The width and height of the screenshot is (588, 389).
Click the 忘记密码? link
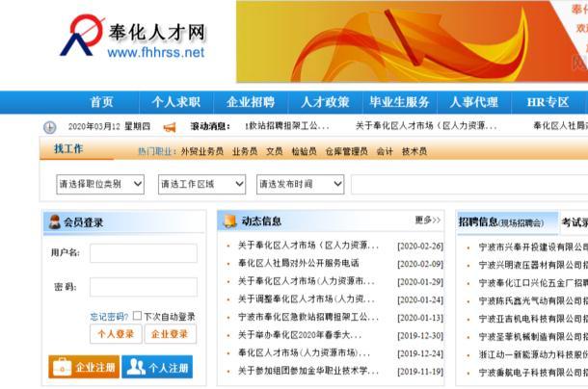[x=109, y=317]
